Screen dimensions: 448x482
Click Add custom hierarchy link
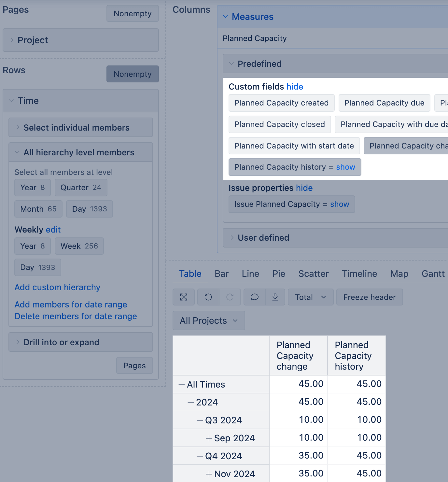click(x=57, y=287)
